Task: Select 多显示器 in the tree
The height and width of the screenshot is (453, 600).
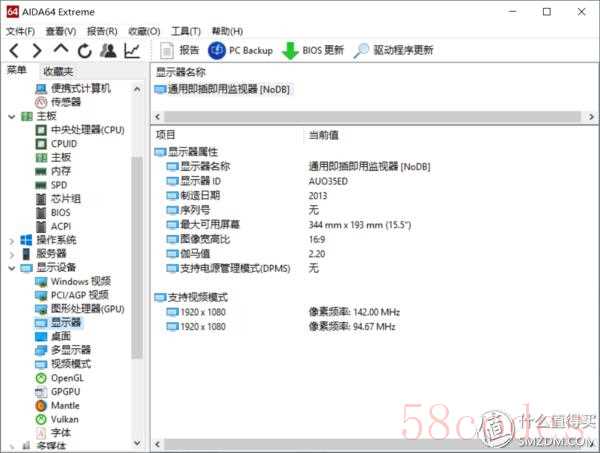Action: 63,350
